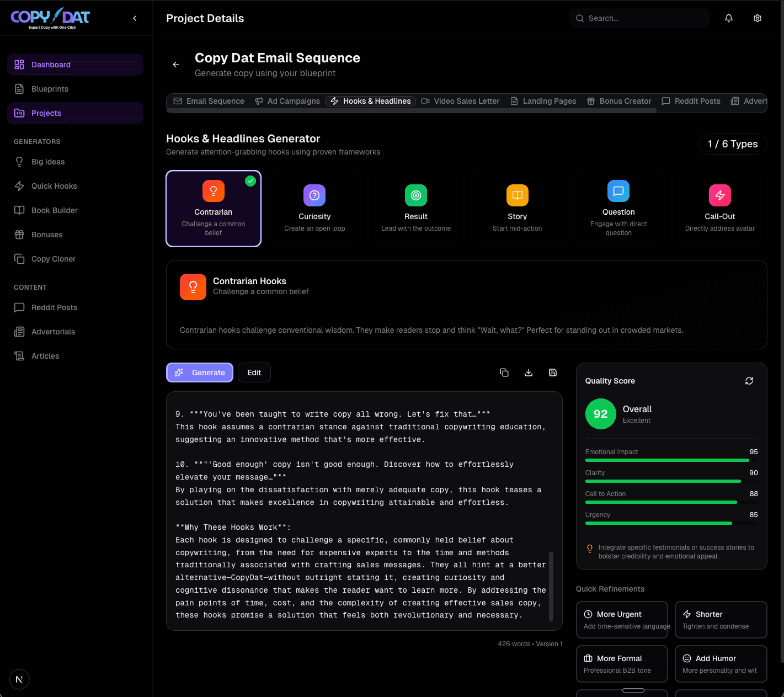This screenshot has width=784, height=697.
Task: Switch to the Landing Pages tab
Action: point(543,101)
